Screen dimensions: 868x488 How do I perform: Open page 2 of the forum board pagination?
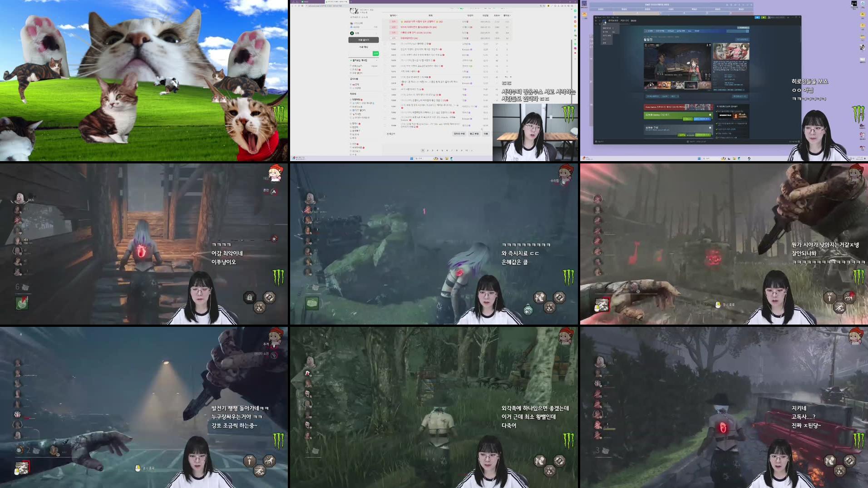click(x=428, y=150)
